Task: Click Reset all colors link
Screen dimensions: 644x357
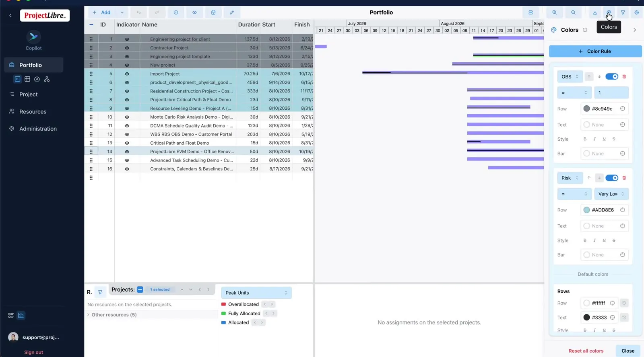Action: coord(586,351)
